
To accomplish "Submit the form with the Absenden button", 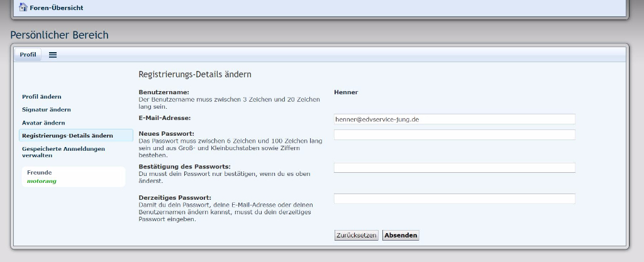I will 401,235.
